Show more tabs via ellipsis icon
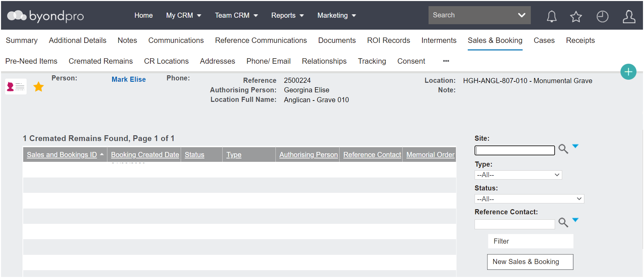The width and height of the screenshot is (644, 278). (446, 61)
